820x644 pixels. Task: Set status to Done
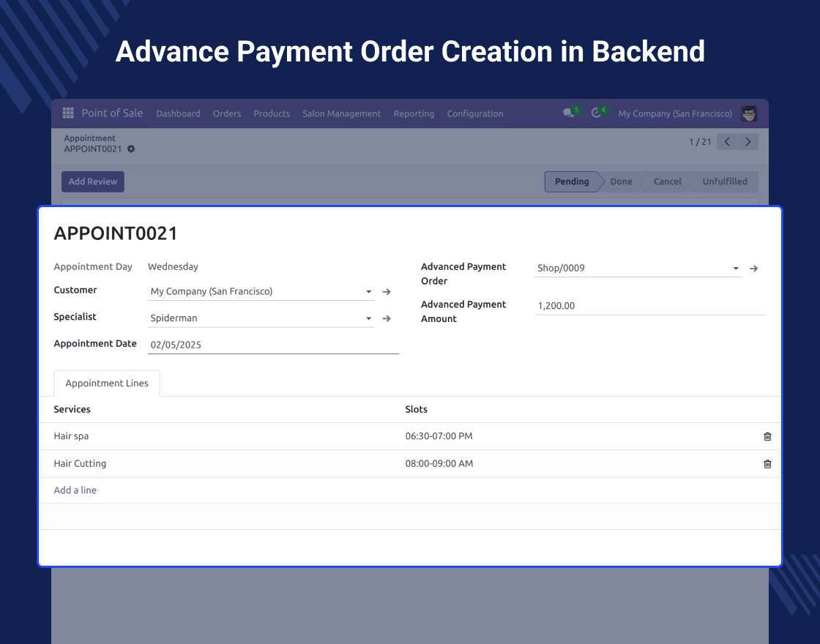(x=621, y=181)
